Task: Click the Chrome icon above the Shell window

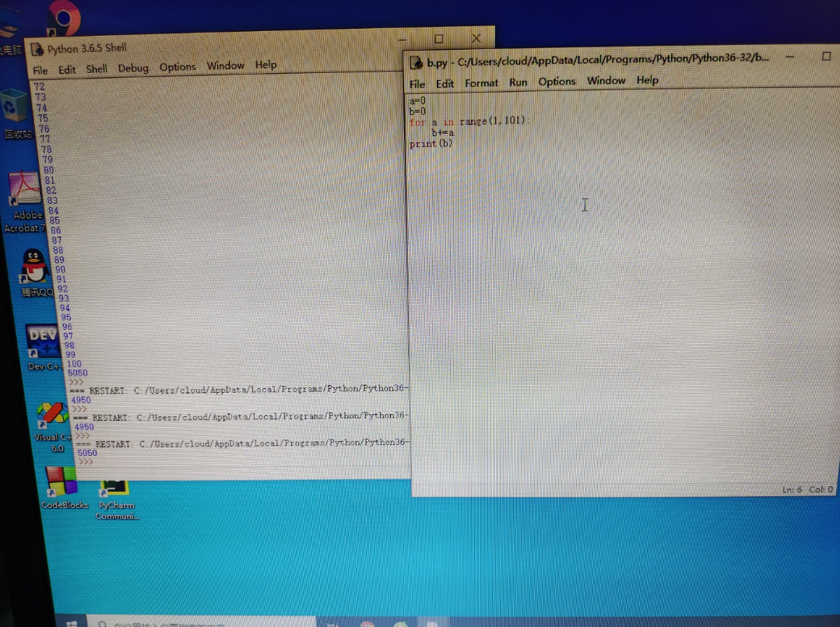Action: [x=64, y=17]
